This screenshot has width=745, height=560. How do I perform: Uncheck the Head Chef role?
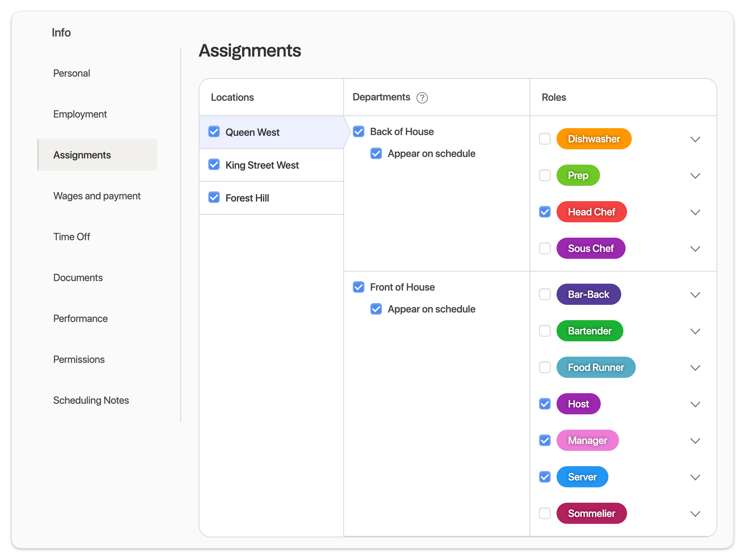[545, 212]
